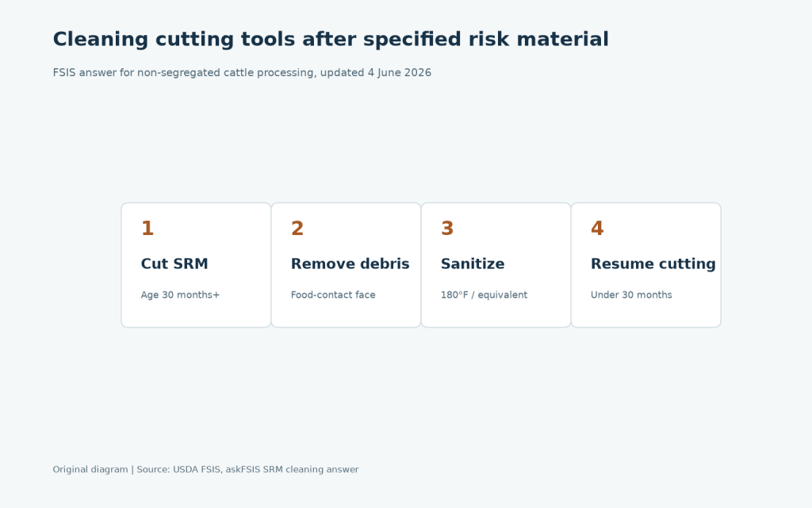Click the main title about cleaning cutting tools
The width and height of the screenshot is (812, 508).
pyautogui.click(x=331, y=40)
